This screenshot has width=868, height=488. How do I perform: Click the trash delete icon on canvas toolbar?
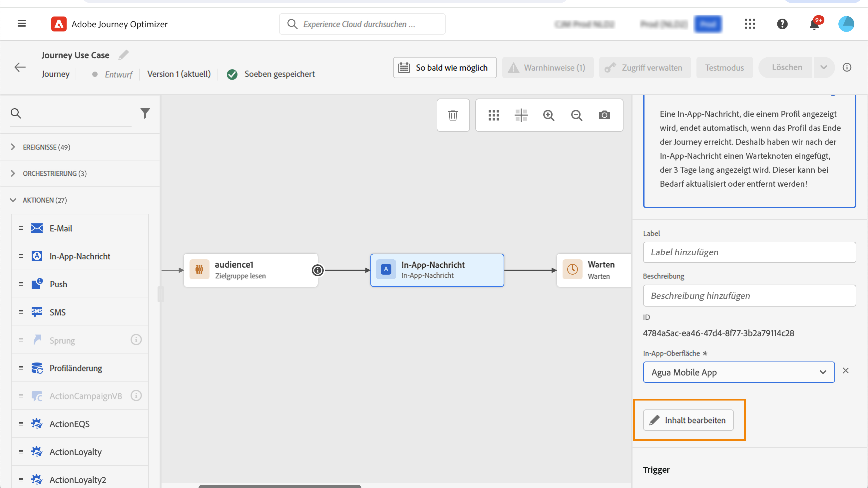[453, 115]
